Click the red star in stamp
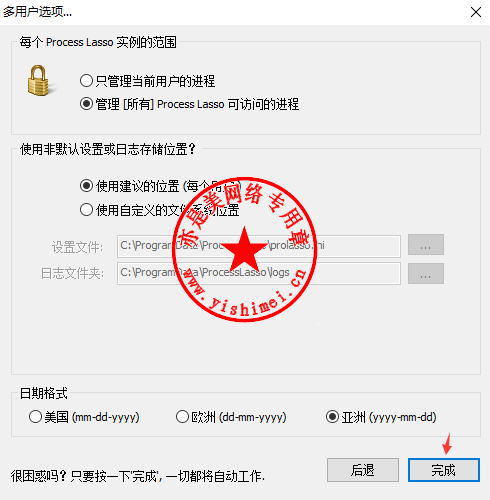The width and height of the screenshot is (490, 500). [x=245, y=249]
